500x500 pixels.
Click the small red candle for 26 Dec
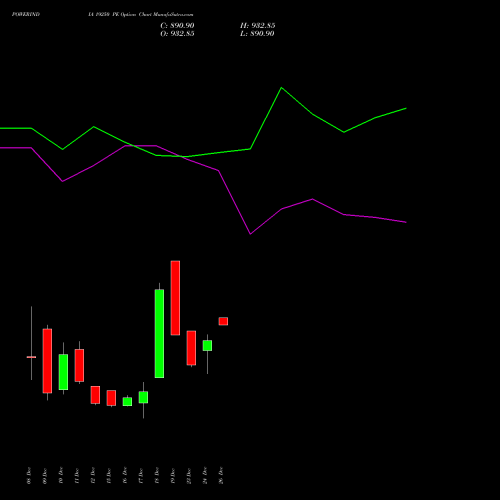coord(223,321)
